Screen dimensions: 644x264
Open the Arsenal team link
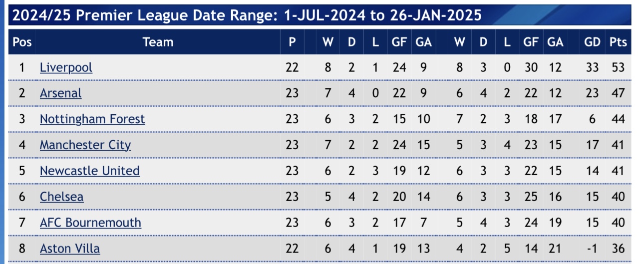coord(60,93)
